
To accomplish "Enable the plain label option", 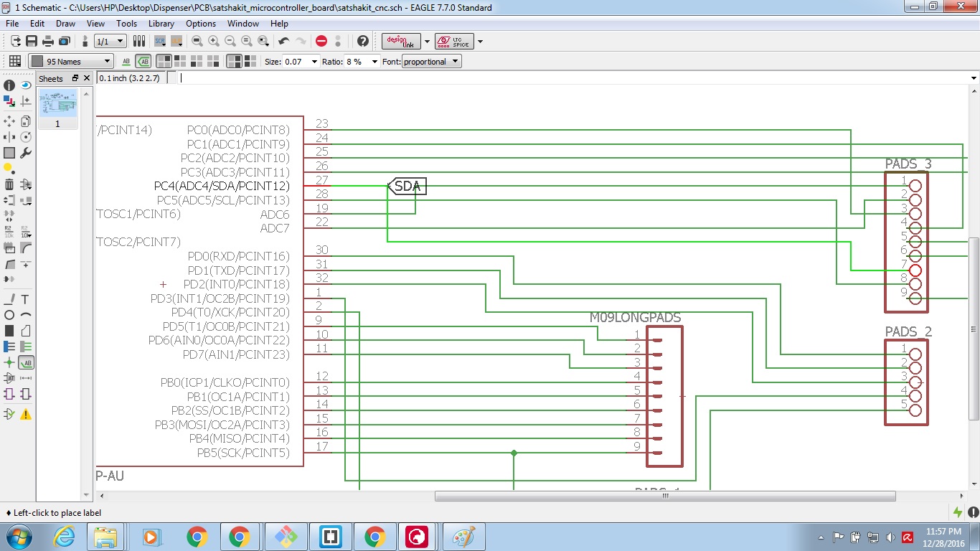I will [x=126, y=62].
